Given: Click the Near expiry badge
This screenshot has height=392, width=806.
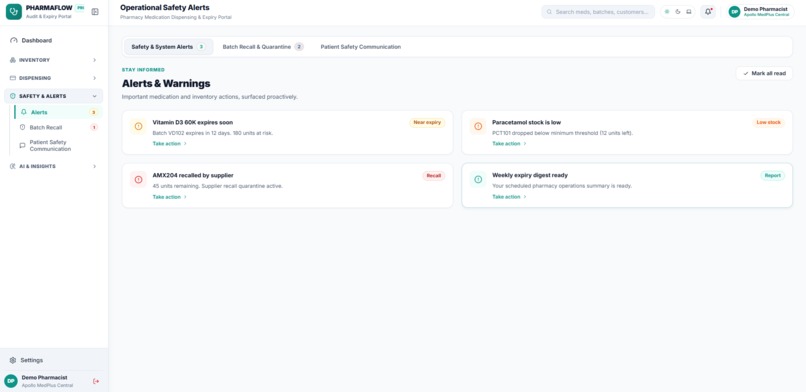Looking at the screenshot, I should pos(427,123).
